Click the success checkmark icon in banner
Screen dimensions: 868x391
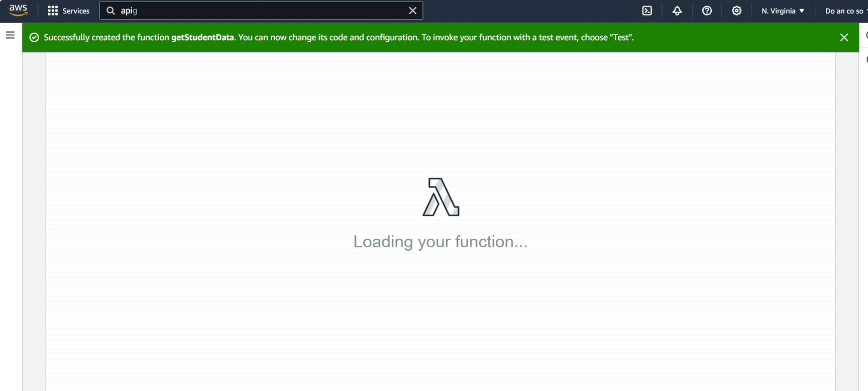click(x=34, y=37)
